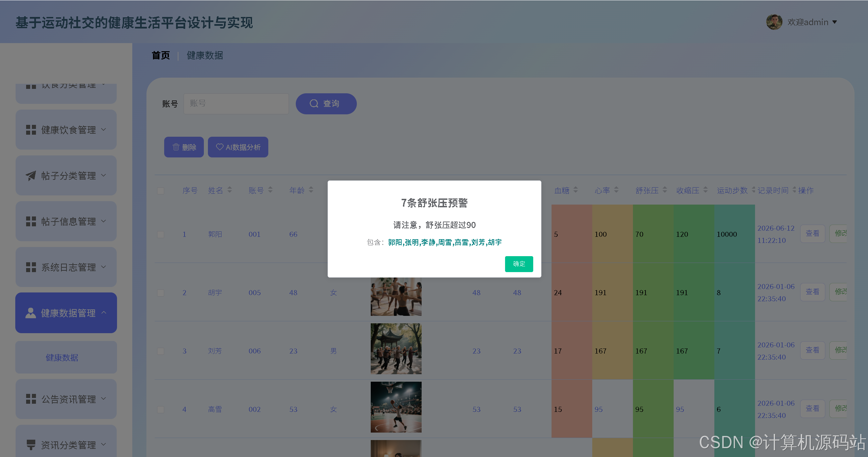Click chevron next to 健康饮食管理
868x457 pixels.
(x=104, y=130)
